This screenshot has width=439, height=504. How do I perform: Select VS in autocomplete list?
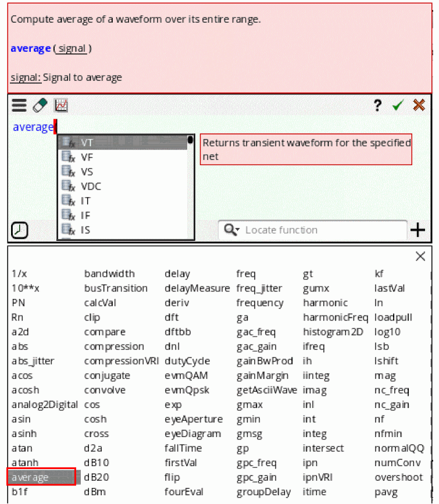point(122,172)
